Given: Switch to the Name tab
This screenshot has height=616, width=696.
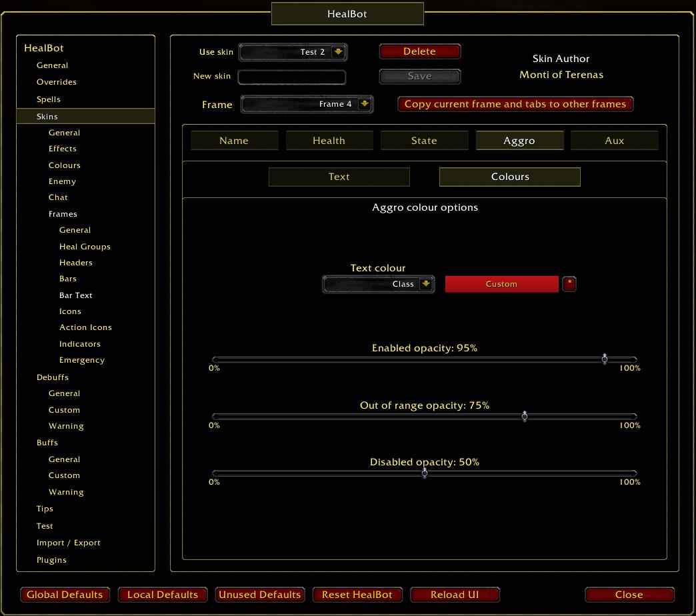Looking at the screenshot, I should point(234,141).
